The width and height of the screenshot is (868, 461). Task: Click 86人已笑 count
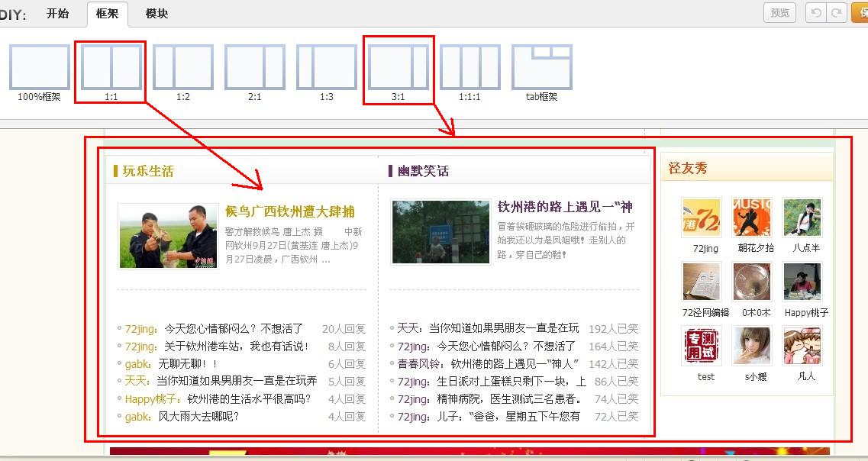click(616, 382)
